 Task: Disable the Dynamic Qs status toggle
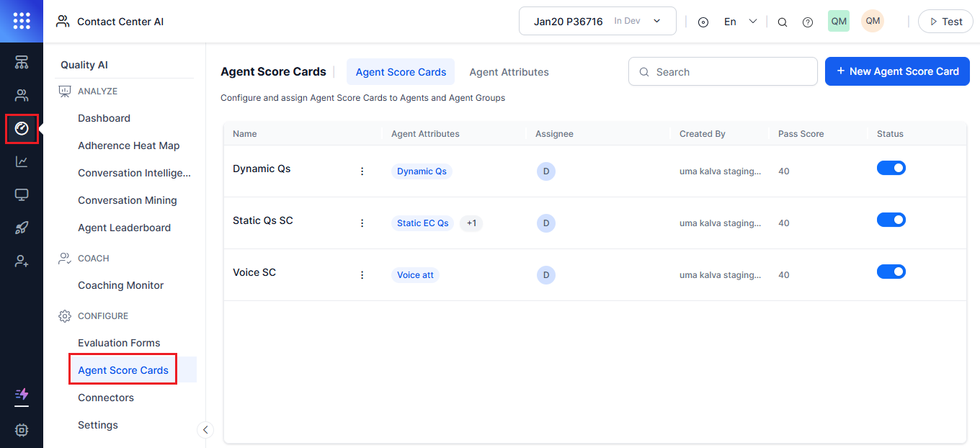(x=891, y=168)
